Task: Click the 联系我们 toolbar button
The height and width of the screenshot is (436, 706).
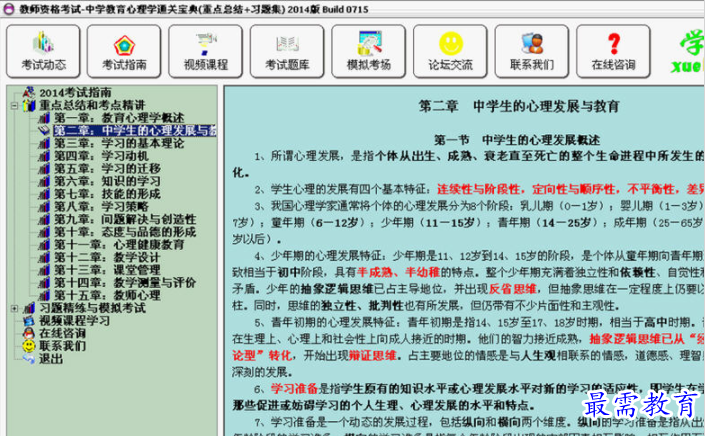Action: click(x=532, y=51)
